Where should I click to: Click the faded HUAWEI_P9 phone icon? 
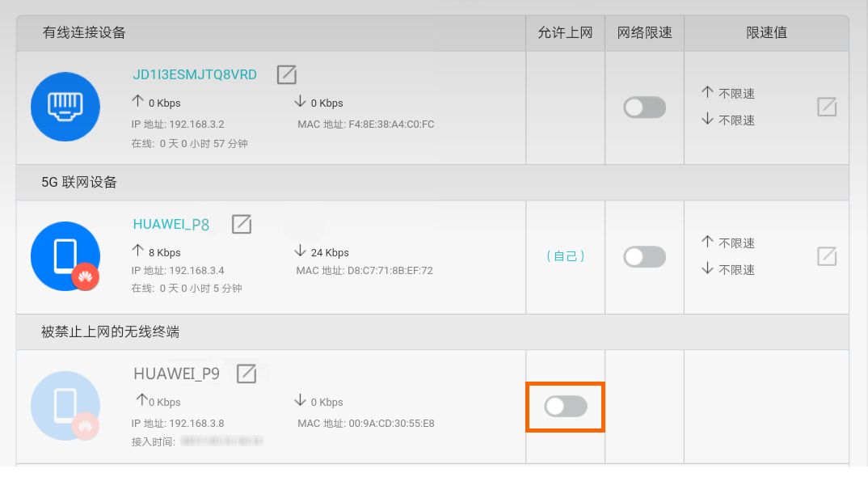(65, 406)
